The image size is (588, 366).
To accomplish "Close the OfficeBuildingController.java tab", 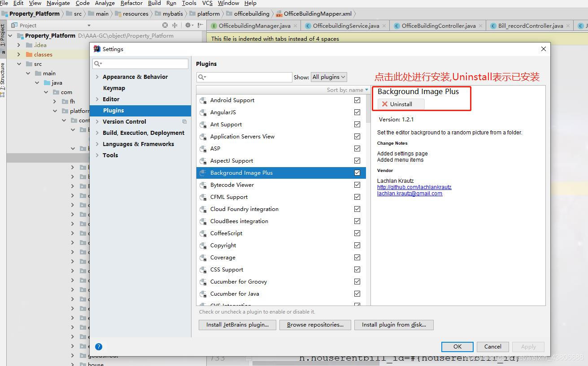I will (480, 26).
